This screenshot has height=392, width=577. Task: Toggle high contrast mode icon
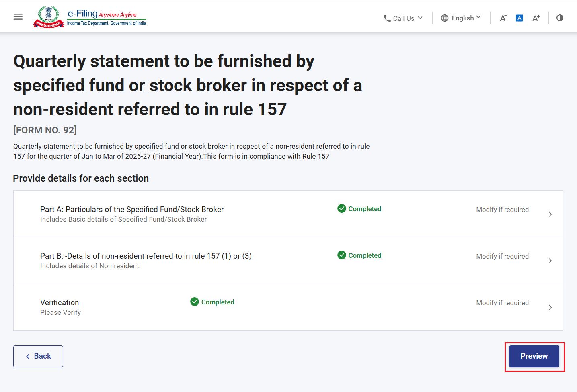click(x=560, y=18)
